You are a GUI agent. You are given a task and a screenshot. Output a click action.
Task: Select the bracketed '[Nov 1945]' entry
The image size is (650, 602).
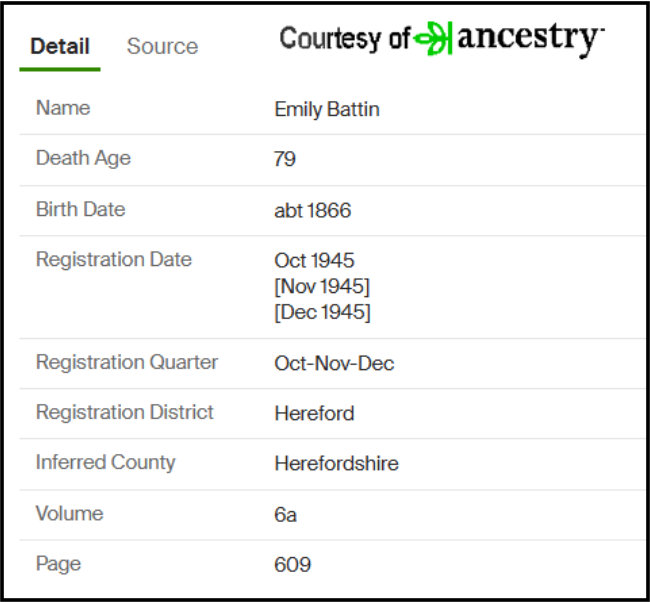(322, 286)
